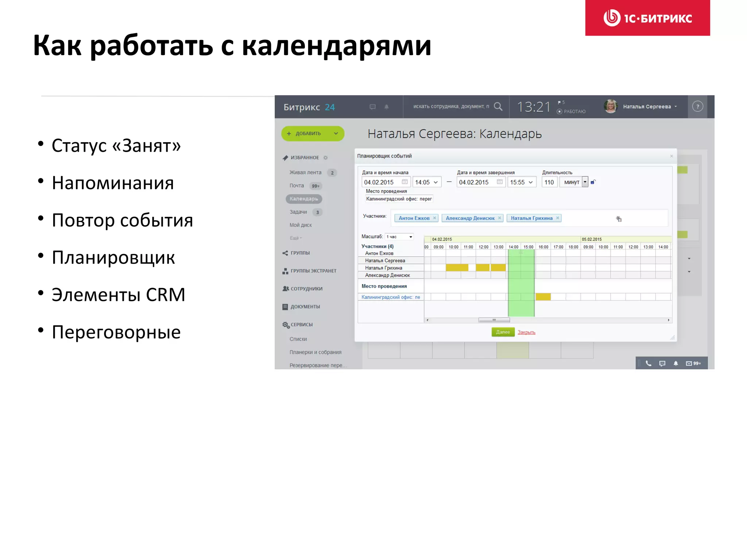Click the scheduler scroll right arrow
747x560 pixels.
(669, 320)
